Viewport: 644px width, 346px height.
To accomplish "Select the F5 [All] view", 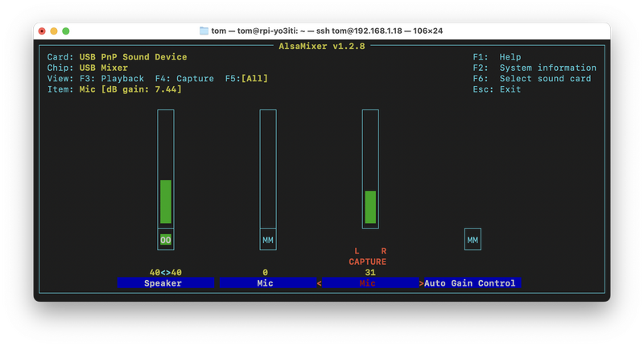I will pyautogui.click(x=246, y=79).
